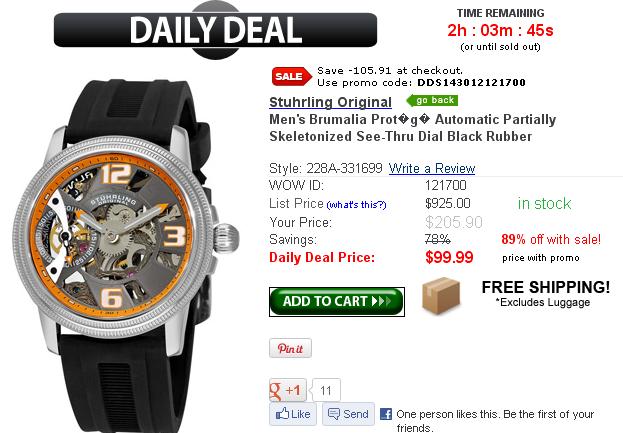Click the DAILY DEAL banner

click(215, 30)
